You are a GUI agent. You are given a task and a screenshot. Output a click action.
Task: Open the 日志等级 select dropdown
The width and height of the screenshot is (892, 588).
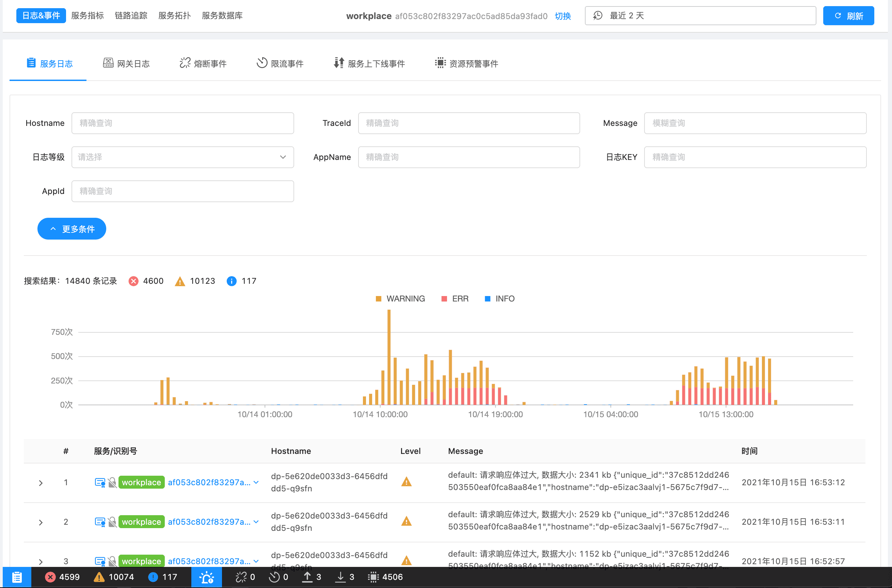183,157
